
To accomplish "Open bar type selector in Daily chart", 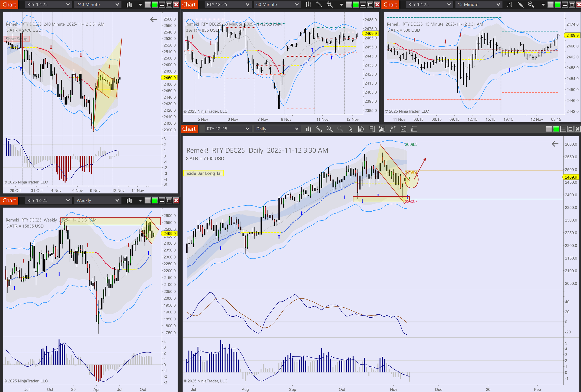I will pos(309,129).
